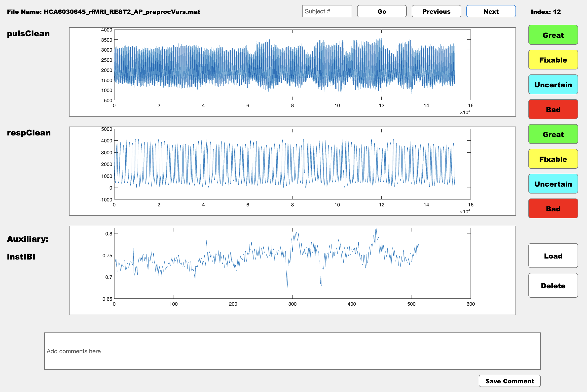
Task: Click the Go button
Action: 382,11
